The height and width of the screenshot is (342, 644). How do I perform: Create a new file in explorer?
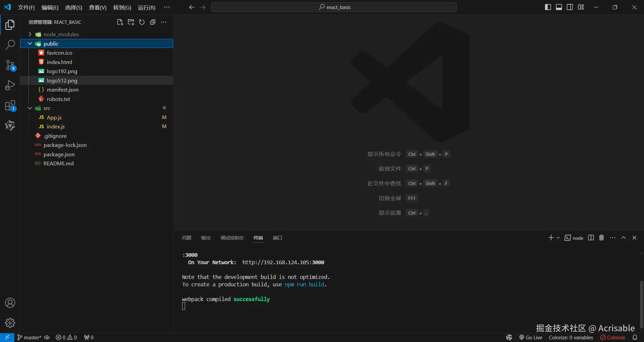pos(120,22)
